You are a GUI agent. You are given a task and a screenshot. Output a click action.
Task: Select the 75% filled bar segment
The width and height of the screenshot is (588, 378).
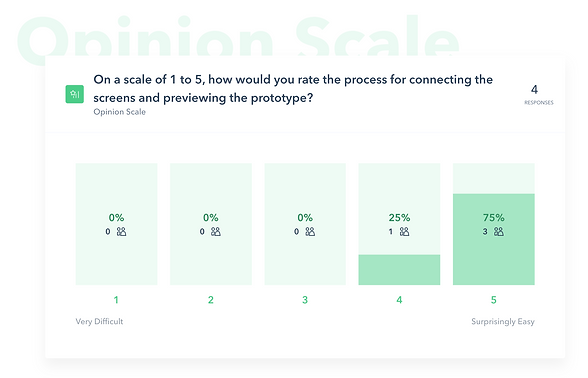[494, 239]
